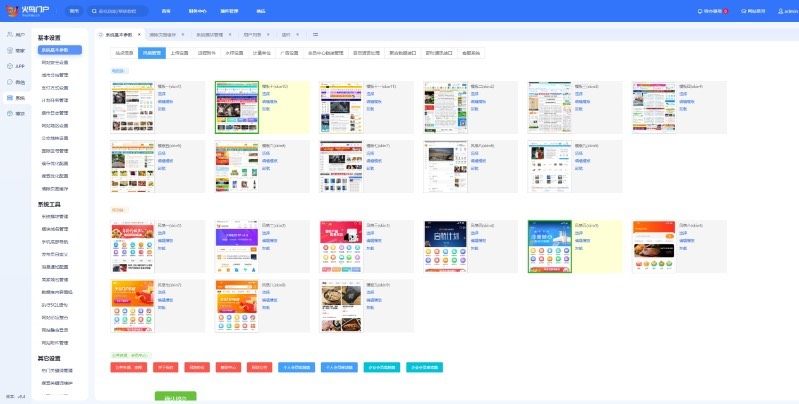This screenshot has width=799, height=404.
Task: Select the pink-red banner mobile template thumbnail
Action: tap(341, 247)
